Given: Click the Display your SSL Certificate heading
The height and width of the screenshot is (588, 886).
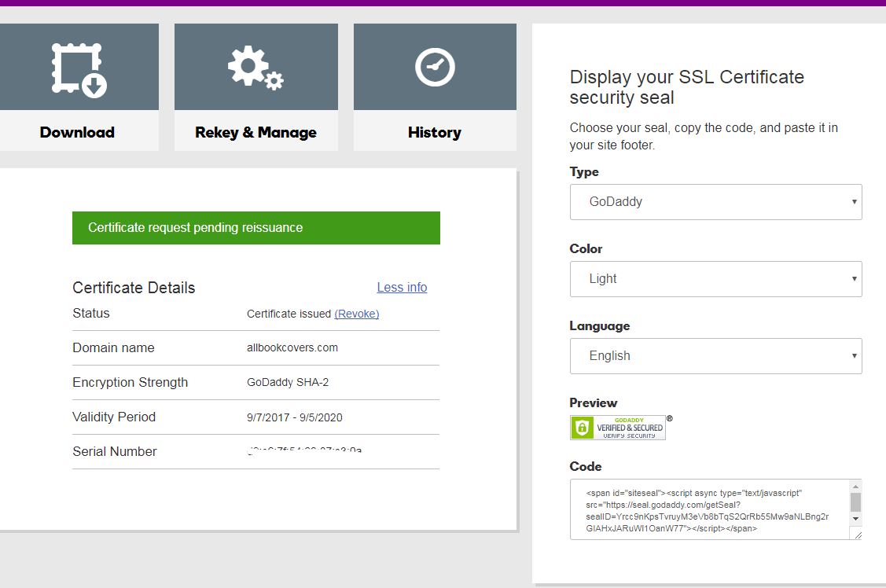Looking at the screenshot, I should (x=686, y=87).
